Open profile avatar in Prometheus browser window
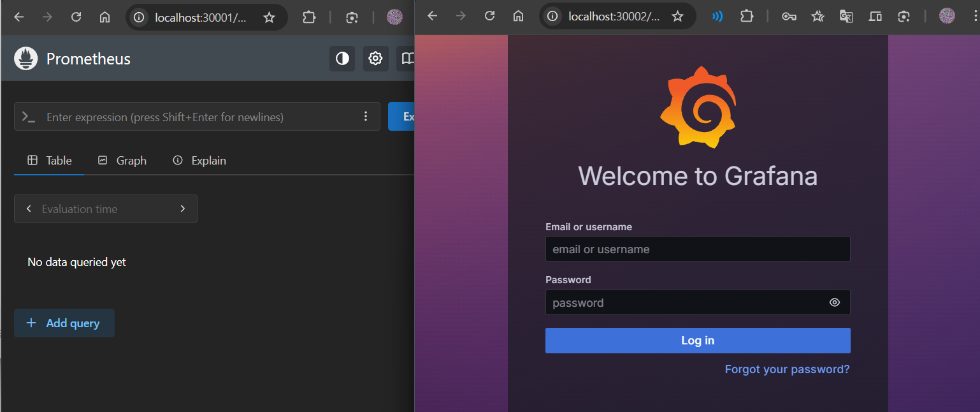Image resolution: width=980 pixels, height=412 pixels. point(395,17)
